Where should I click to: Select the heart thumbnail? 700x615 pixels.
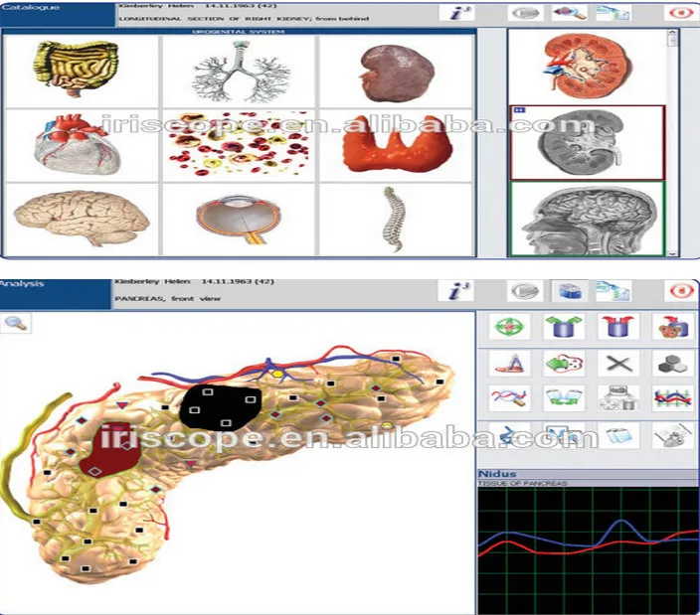coord(81,145)
